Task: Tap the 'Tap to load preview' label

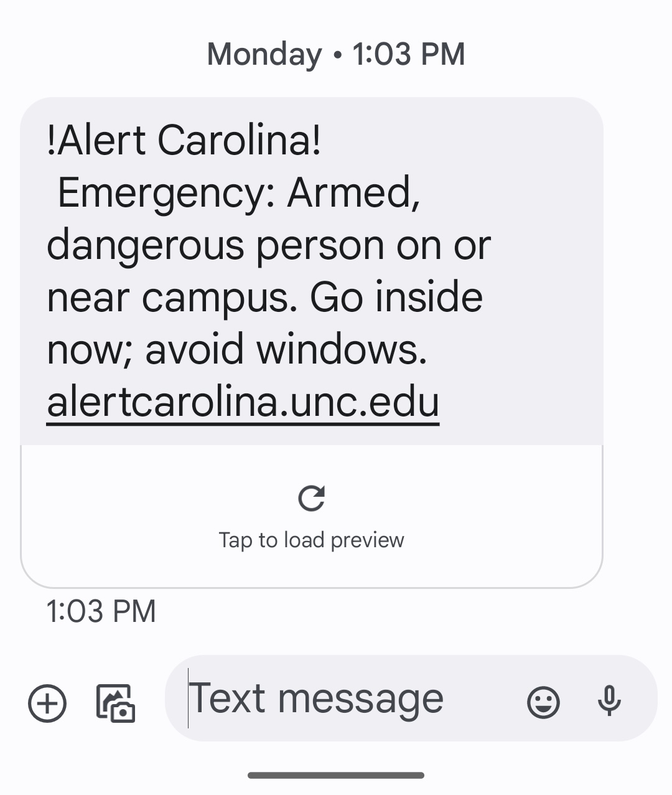Action: click(x=311, y=540)
